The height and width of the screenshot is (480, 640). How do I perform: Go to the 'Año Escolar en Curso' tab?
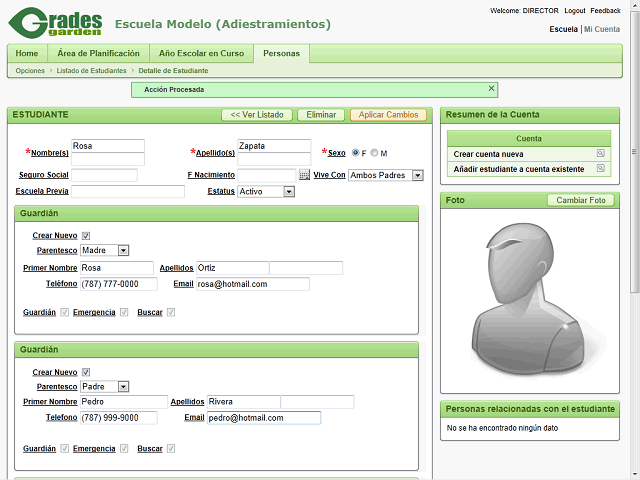(x=201, y=53)
